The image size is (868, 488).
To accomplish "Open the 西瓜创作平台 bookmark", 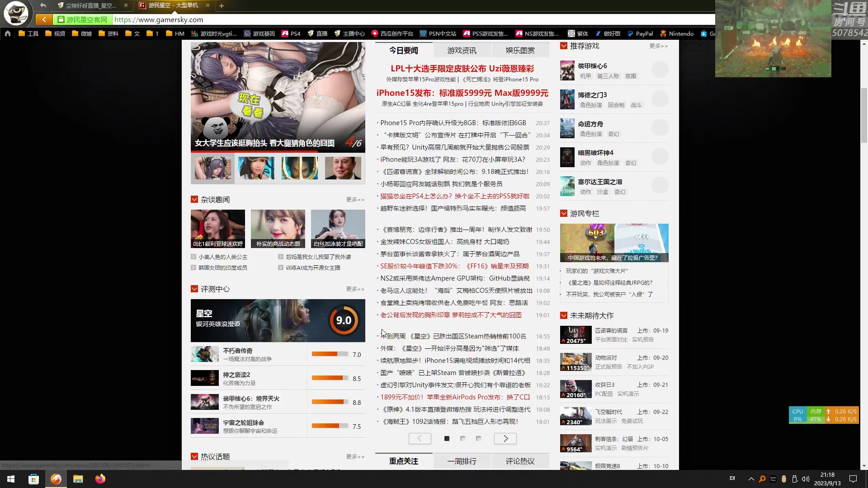I will [392, 33].
